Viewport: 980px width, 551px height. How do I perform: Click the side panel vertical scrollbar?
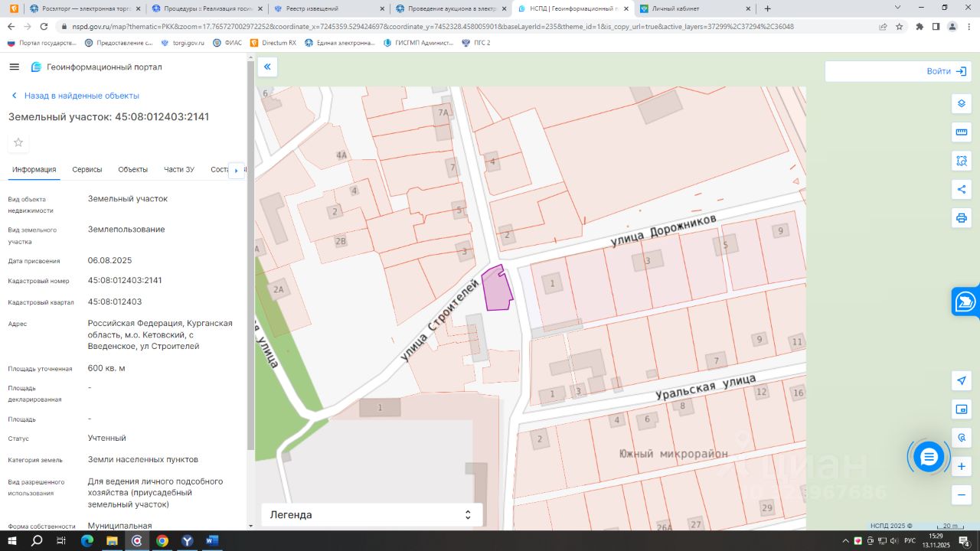coord(250,256)
